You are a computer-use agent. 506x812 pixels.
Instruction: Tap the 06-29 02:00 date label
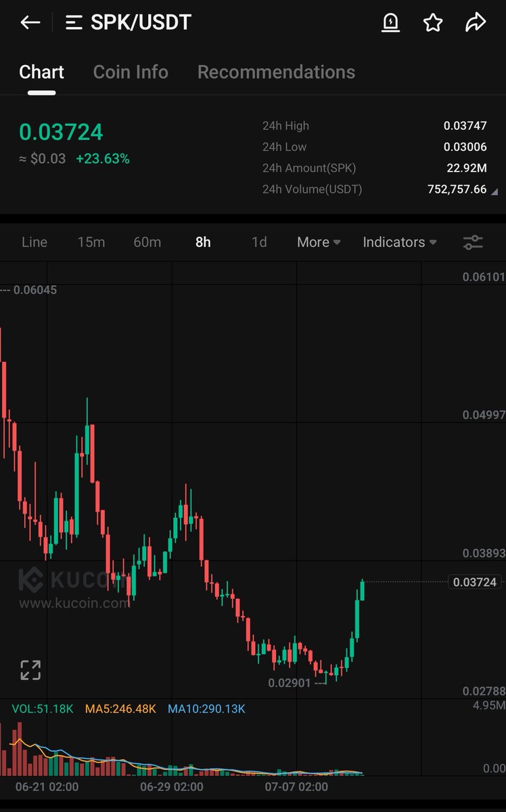(x=171, y=787)
